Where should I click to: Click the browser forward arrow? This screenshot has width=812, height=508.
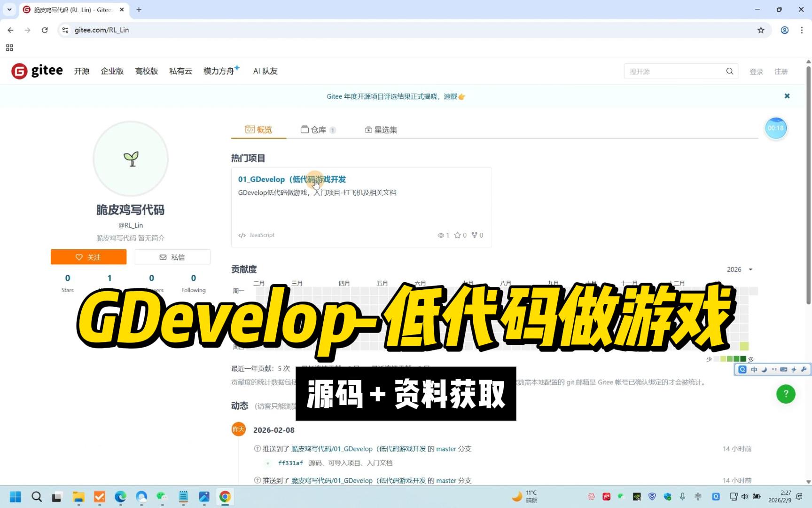click(x=28, y=30)
